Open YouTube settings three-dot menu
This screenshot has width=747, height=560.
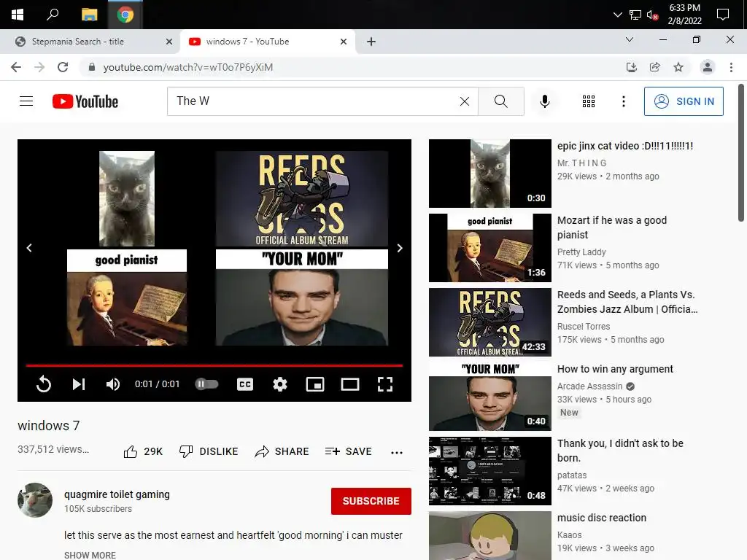(623, 101)
